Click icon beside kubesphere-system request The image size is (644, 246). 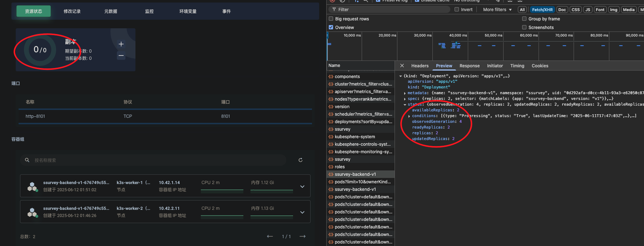click(331, 137)
